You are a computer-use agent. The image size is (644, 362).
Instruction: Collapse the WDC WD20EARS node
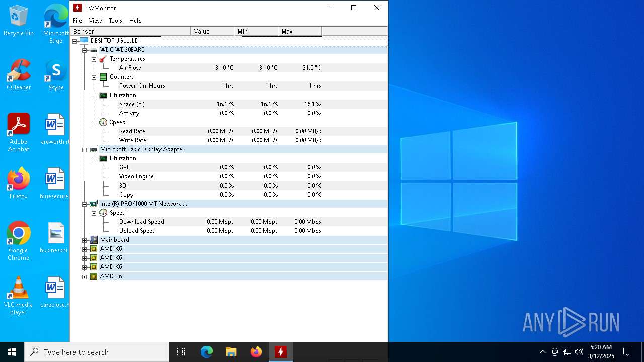point(85,50)
